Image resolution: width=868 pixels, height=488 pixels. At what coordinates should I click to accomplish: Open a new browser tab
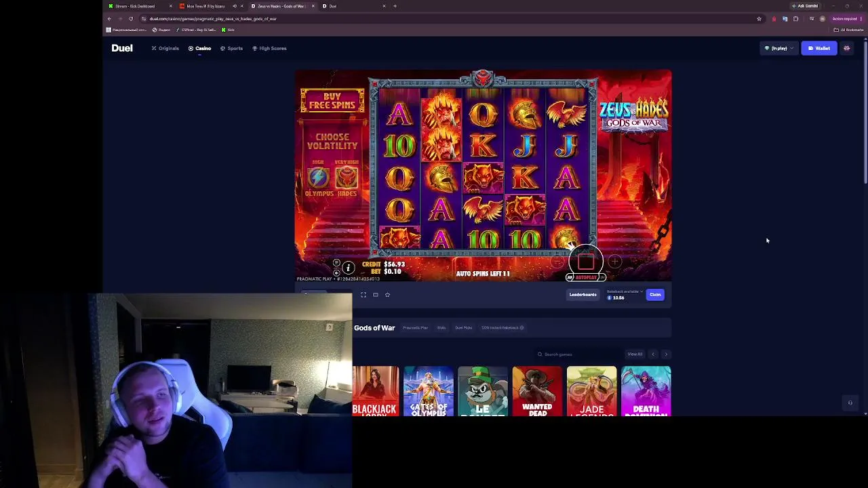click(395, 6)
